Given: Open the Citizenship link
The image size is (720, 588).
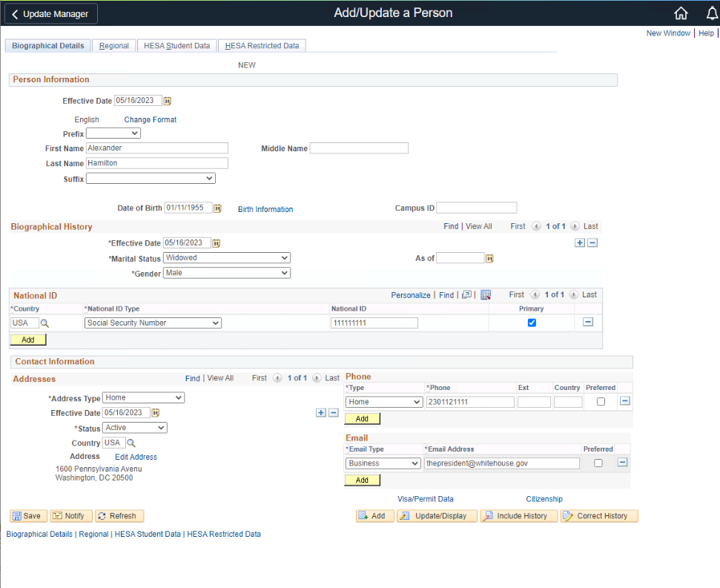Looking at the screenshot, I should click(x=544, y=499).
